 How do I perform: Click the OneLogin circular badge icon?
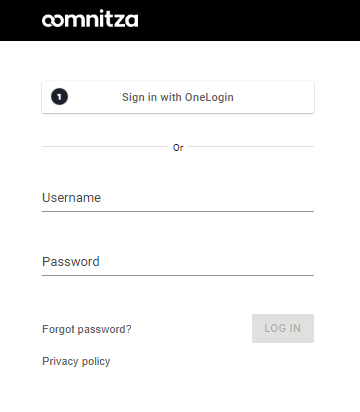click(59, 97)
